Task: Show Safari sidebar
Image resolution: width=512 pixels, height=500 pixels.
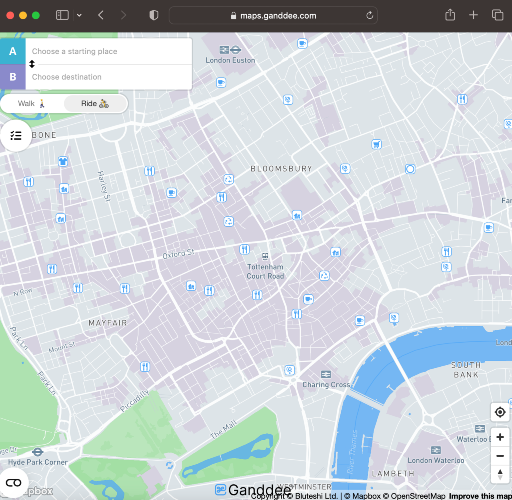Action: 62,15
